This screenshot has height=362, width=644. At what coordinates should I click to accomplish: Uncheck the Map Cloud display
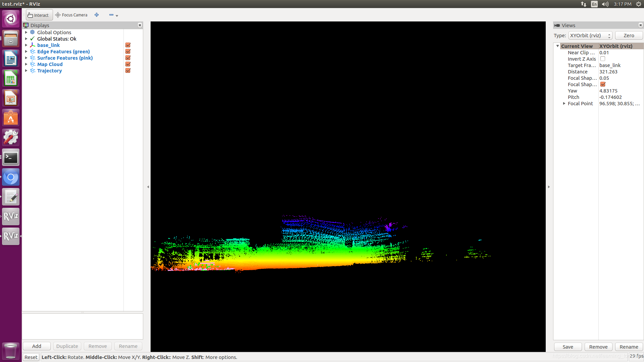(128, 64)
